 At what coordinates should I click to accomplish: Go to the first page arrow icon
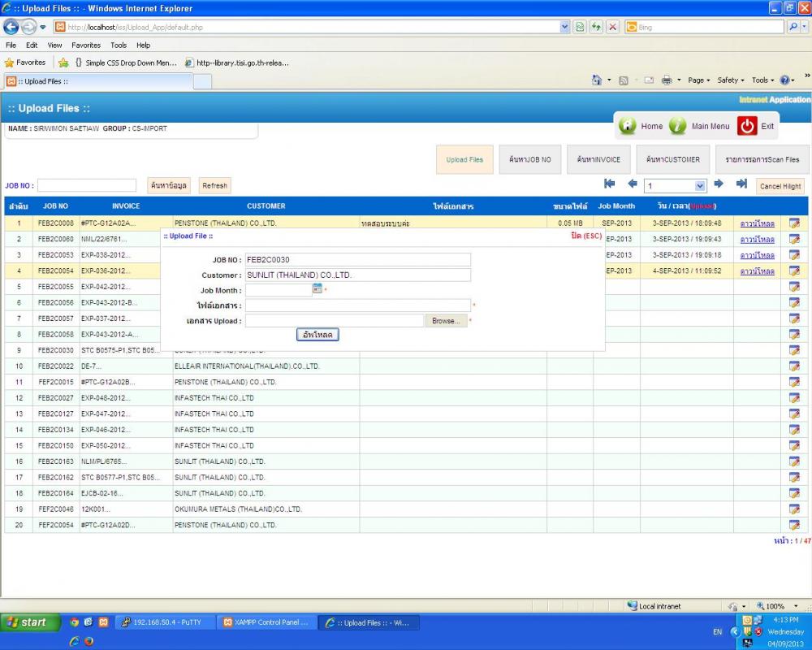click(x=609, y=184)
